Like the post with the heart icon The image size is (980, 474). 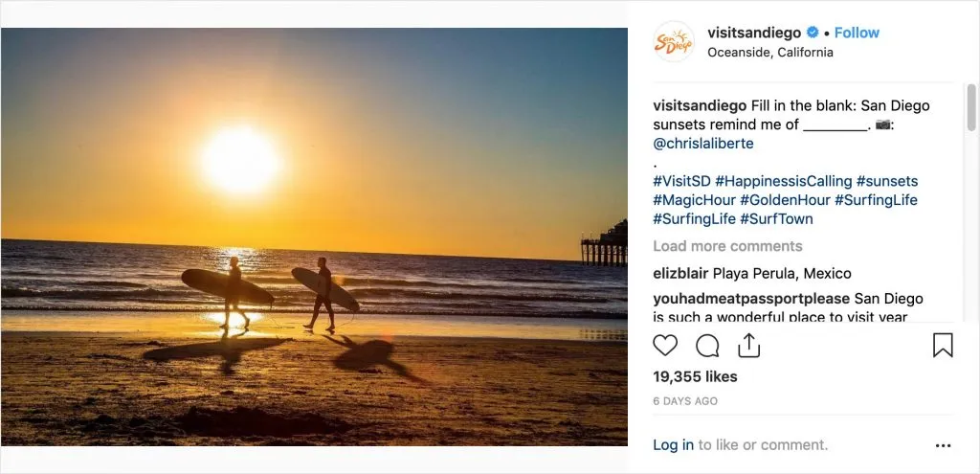point(665,346)
